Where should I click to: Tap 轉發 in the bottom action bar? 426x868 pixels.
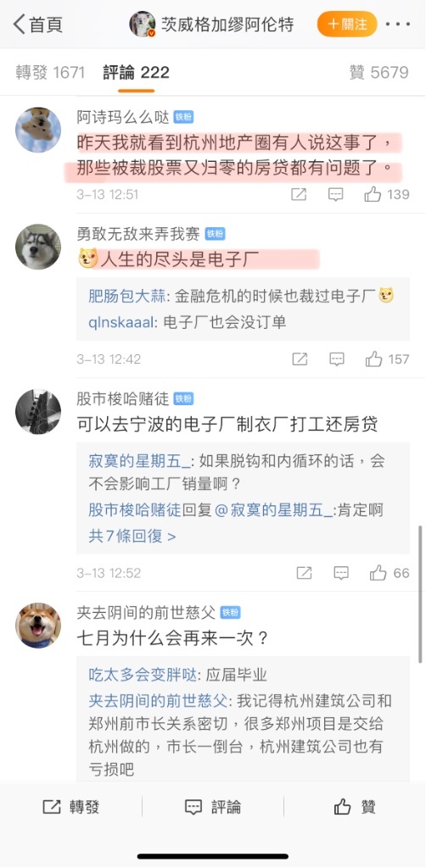pyautogui.click(x=71, y=807)
